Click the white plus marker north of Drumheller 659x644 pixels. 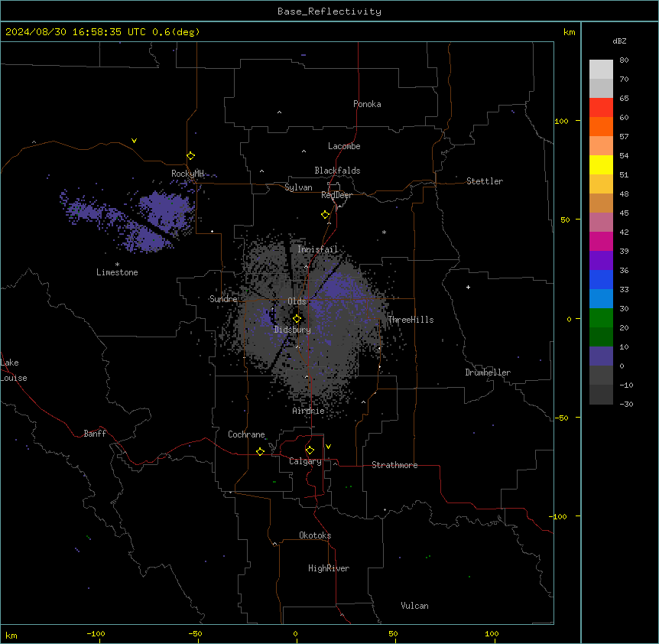[468, 287]
